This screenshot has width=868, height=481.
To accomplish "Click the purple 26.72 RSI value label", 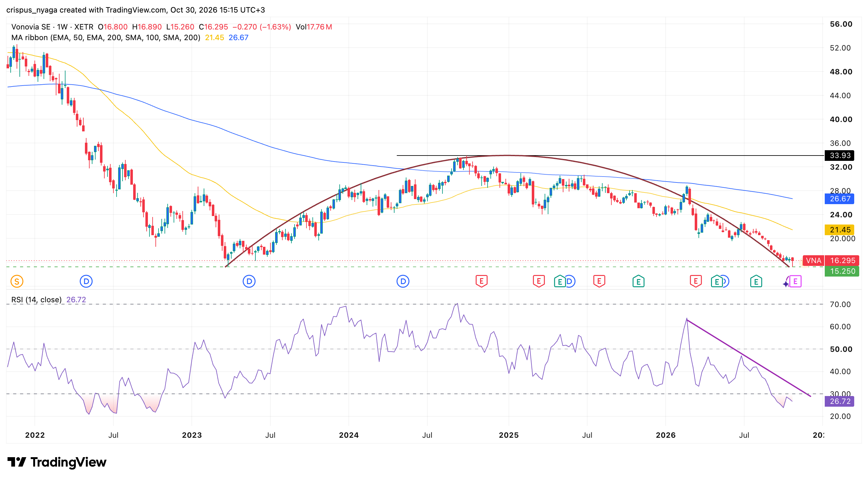I will [839, 401].
